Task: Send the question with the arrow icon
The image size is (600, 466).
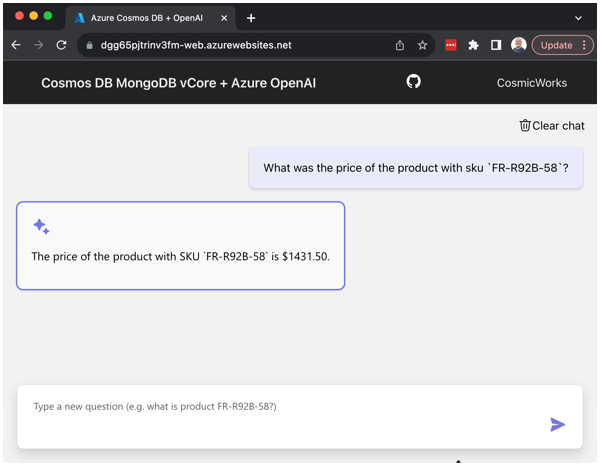Action: (x=558, y=424)
